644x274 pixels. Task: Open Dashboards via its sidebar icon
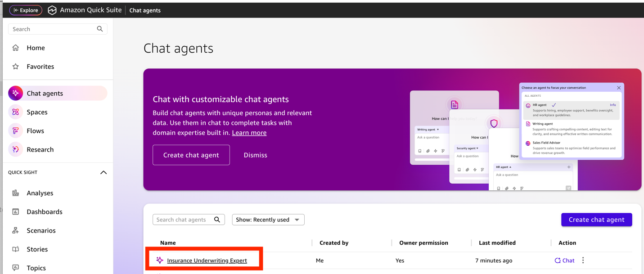[16, 212]
